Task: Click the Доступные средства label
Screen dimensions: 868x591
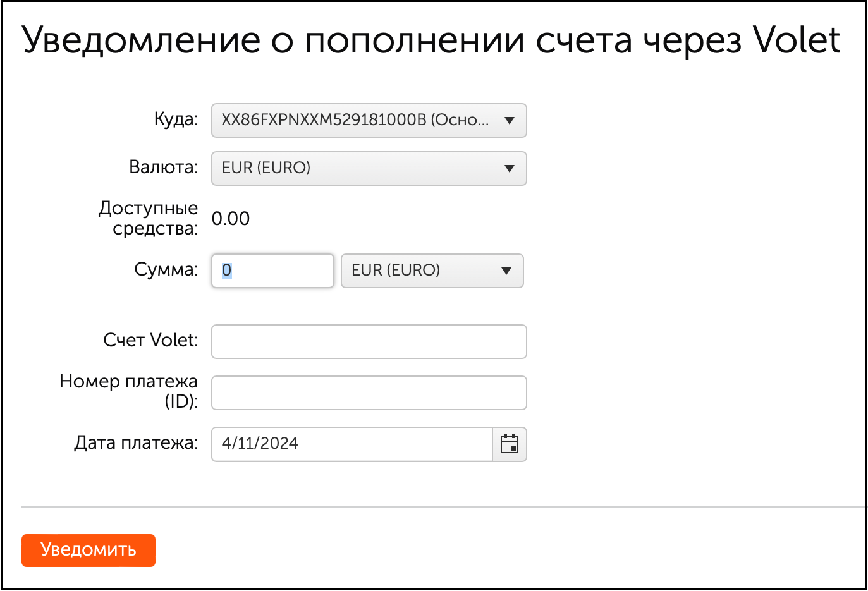Action: click(x=149, y=218)
